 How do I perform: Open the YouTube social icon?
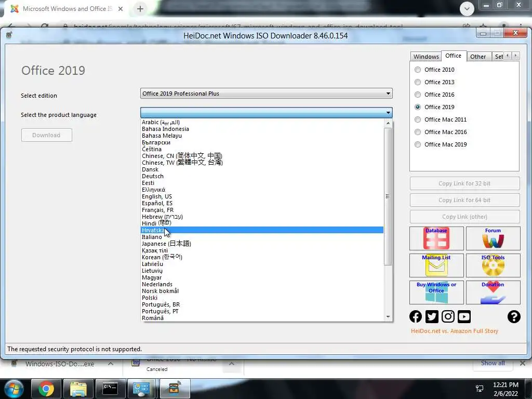pos(464,316)
